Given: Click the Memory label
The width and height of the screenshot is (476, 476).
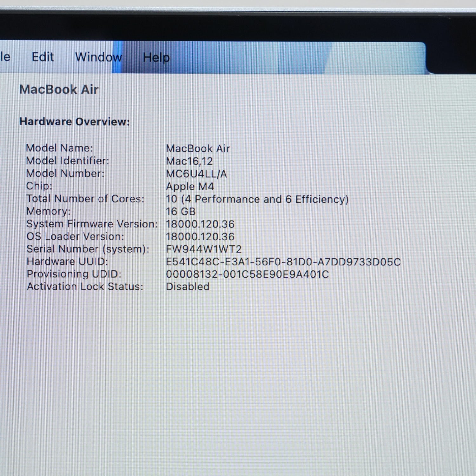Looking at the screenshot, I should 48,211.
